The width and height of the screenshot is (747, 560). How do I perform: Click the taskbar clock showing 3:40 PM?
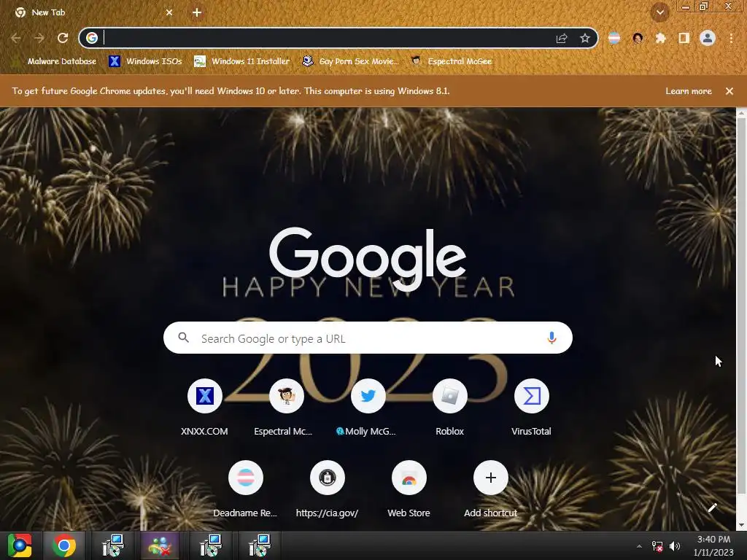pyautogui.click(x=713, y=545)
